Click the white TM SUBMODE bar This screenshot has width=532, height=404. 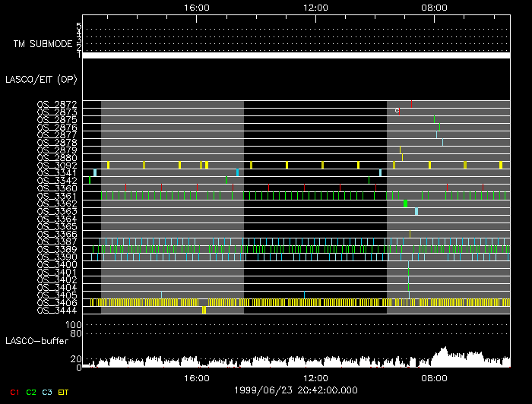coord(296,55)
